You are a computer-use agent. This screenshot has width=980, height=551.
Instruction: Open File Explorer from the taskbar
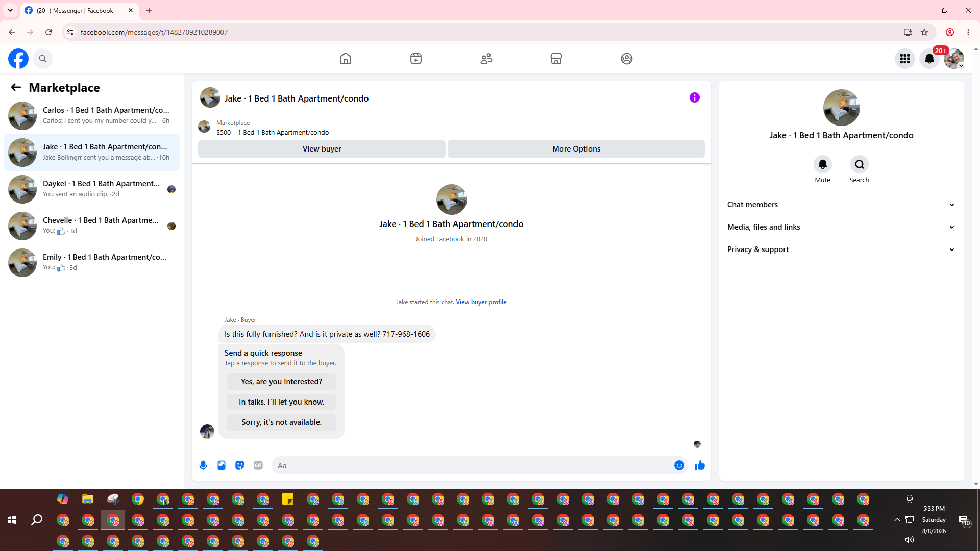click(x=88, y=499)
